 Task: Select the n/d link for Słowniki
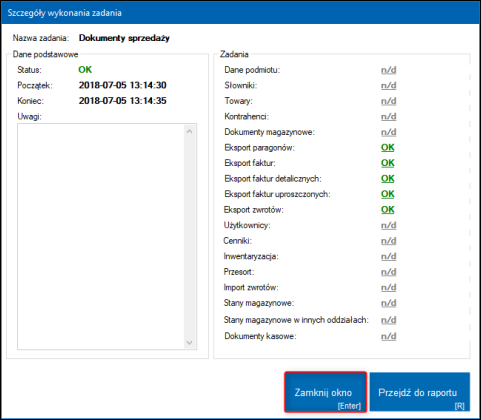pos(389,86)
